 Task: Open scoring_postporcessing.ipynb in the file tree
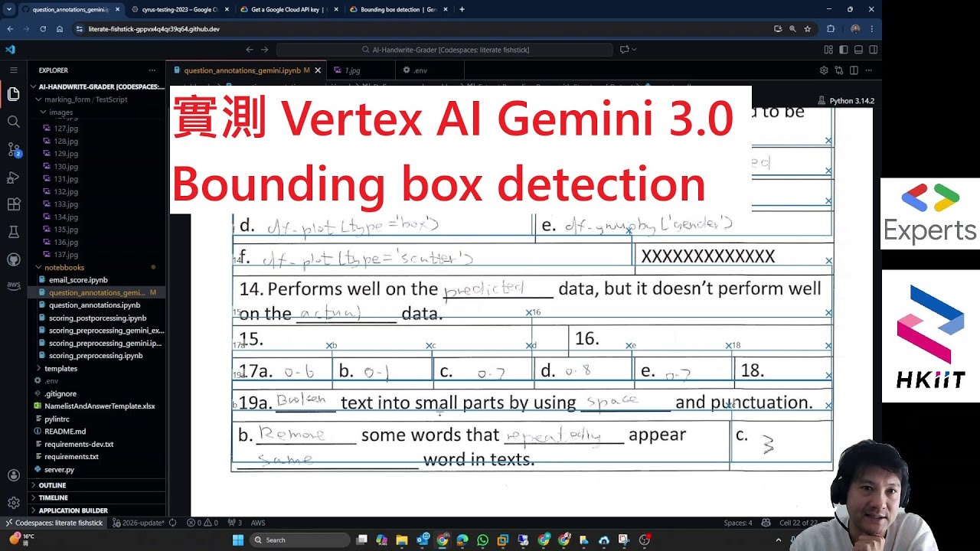[97, 318]
